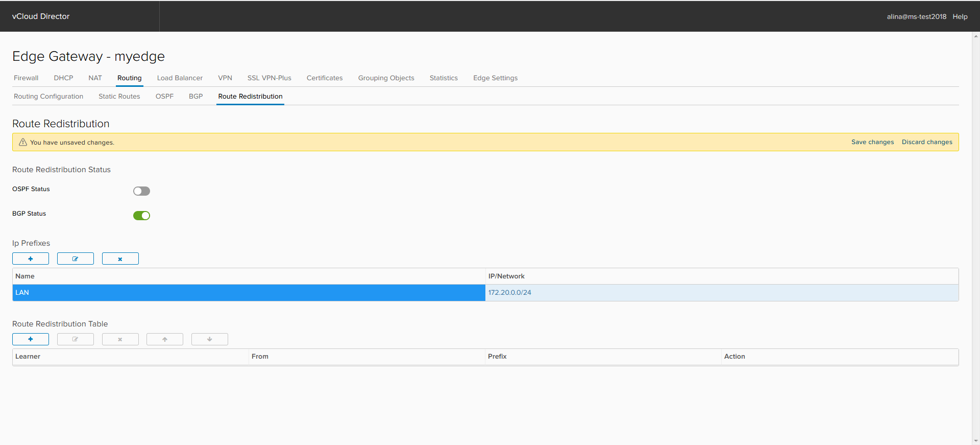Click the alina@ms-test2018 user menu
980x445 pixels.
click(917, 16)
